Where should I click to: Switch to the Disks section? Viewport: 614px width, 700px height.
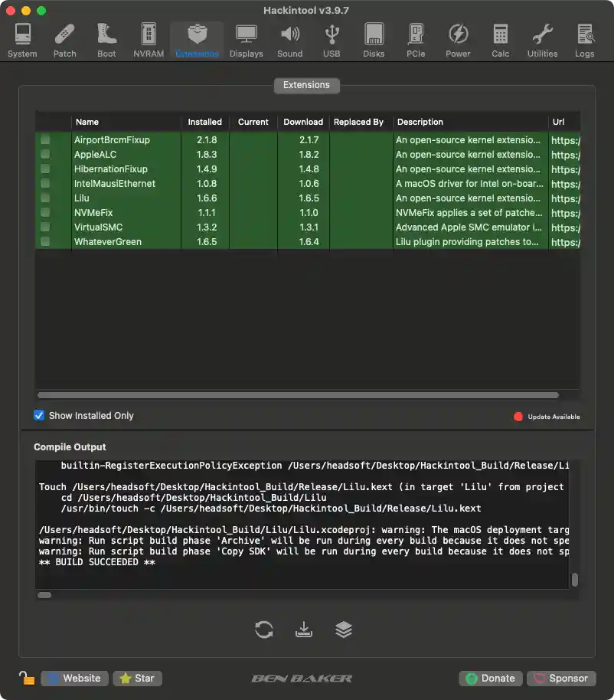pos(374,38)
